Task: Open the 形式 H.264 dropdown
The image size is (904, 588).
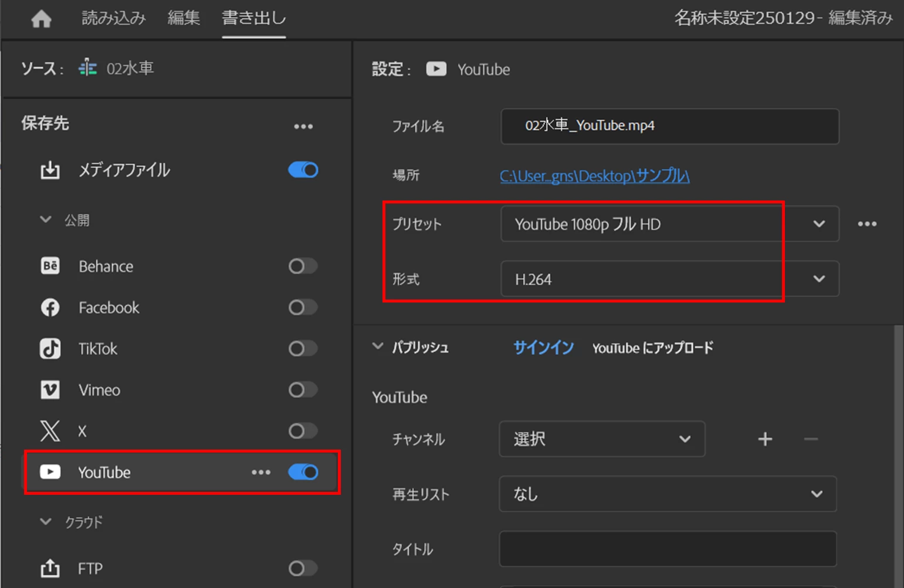Action: [x=670, y=279]
